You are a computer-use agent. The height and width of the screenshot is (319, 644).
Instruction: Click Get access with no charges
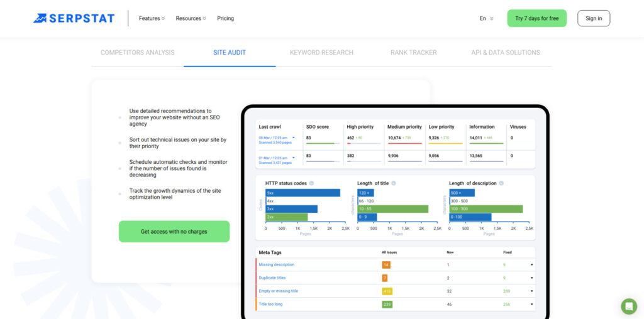(174, 232)
